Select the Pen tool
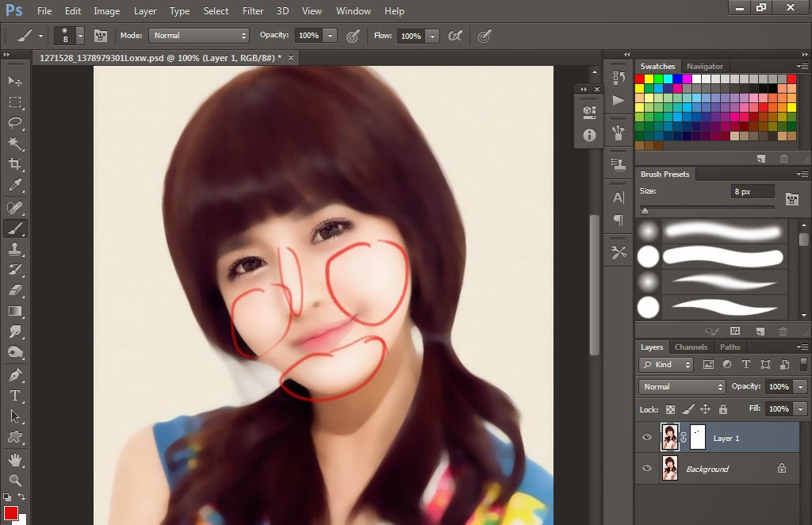 15,375
